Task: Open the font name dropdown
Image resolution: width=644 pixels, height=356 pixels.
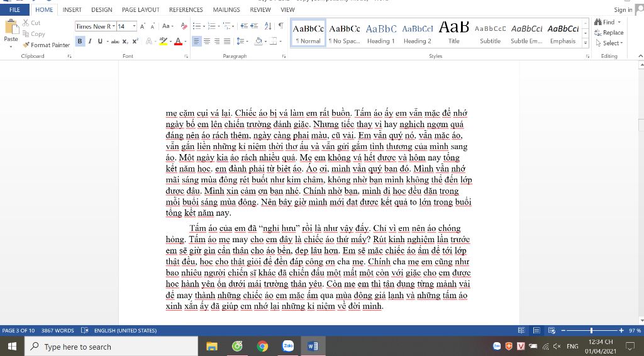Action: [x=114, y=26]
